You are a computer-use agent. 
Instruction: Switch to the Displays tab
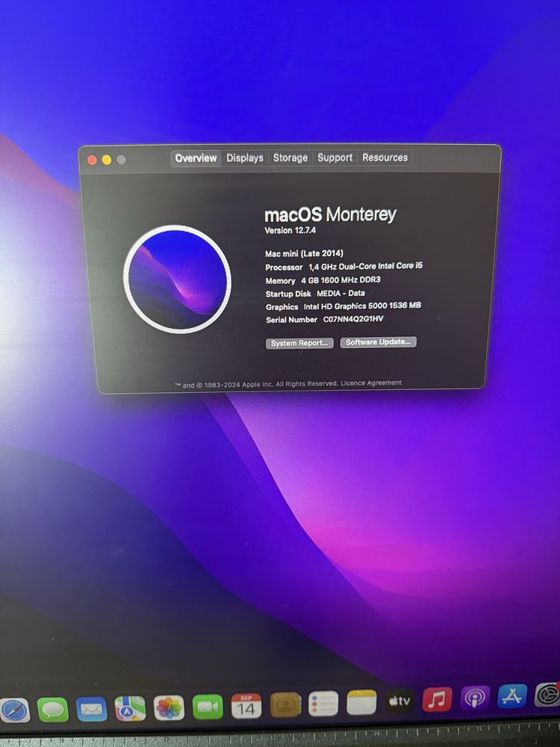tap(245, 158)
